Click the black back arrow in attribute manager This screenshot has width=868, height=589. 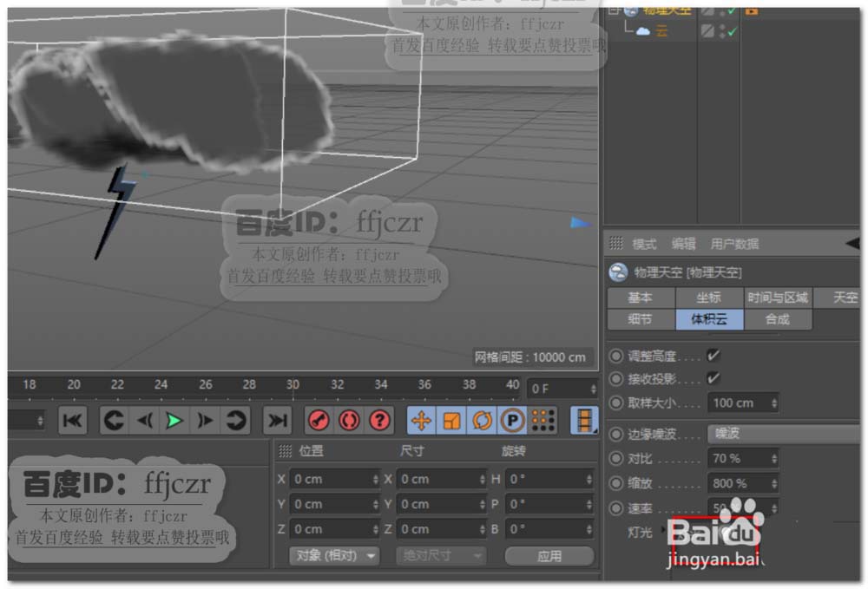[852, 243]
